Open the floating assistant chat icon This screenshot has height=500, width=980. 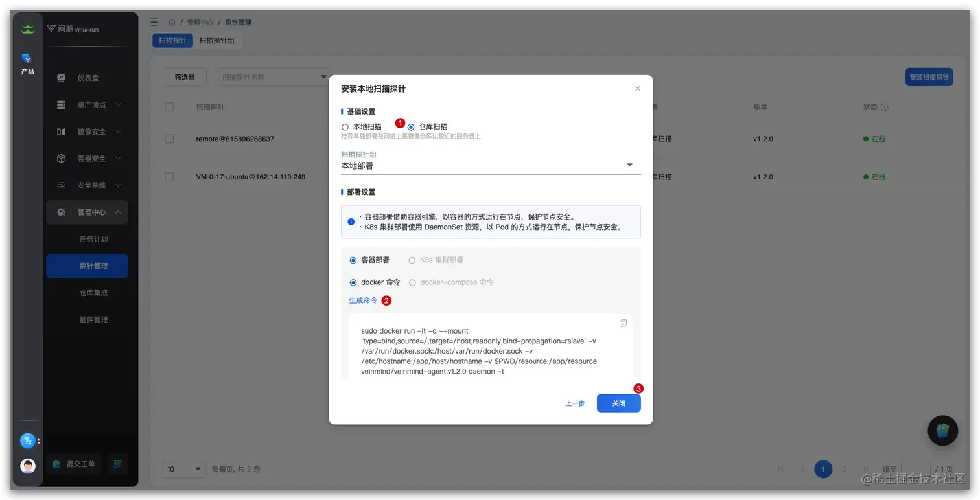[943, 431]
